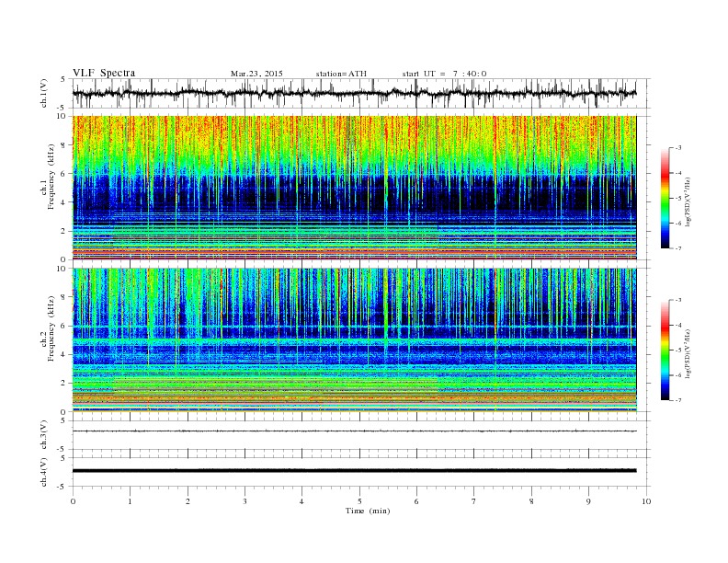Viewport: 728px width, 563px height.
Task: Click time axis tick label "9"
Action: coord(588,501)
